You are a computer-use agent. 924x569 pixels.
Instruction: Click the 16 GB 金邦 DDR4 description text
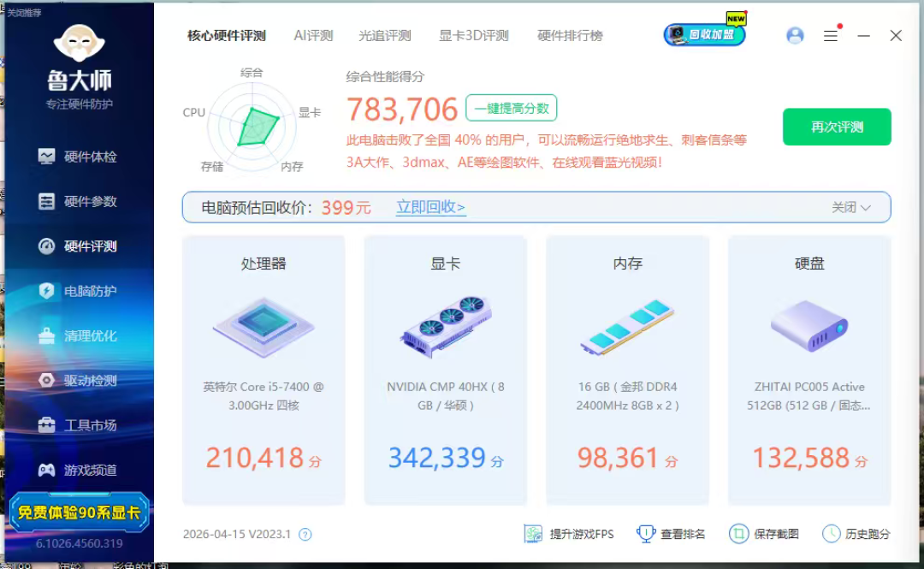click(x=627, y=396)
